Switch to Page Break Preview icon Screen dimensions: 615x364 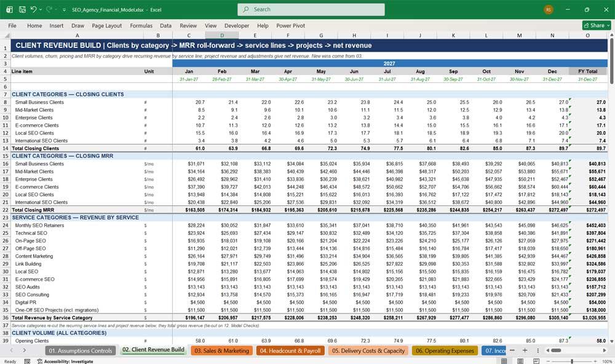(536, 361)
